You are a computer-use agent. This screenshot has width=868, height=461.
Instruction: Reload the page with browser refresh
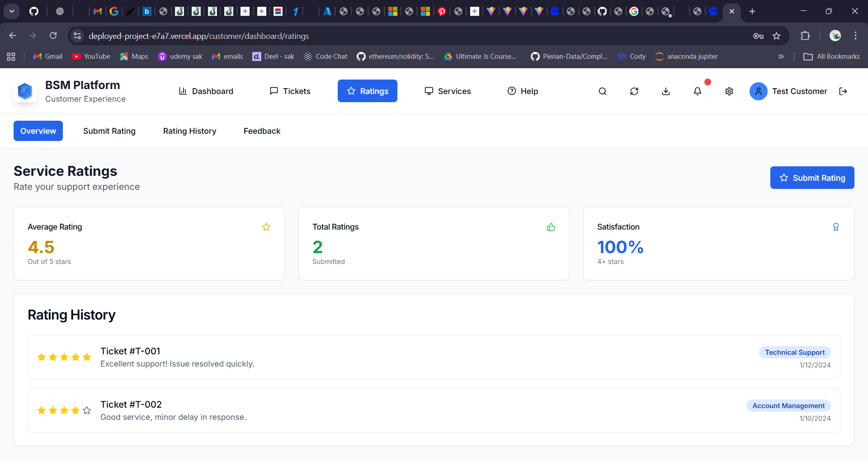click(x=53, y=36)
